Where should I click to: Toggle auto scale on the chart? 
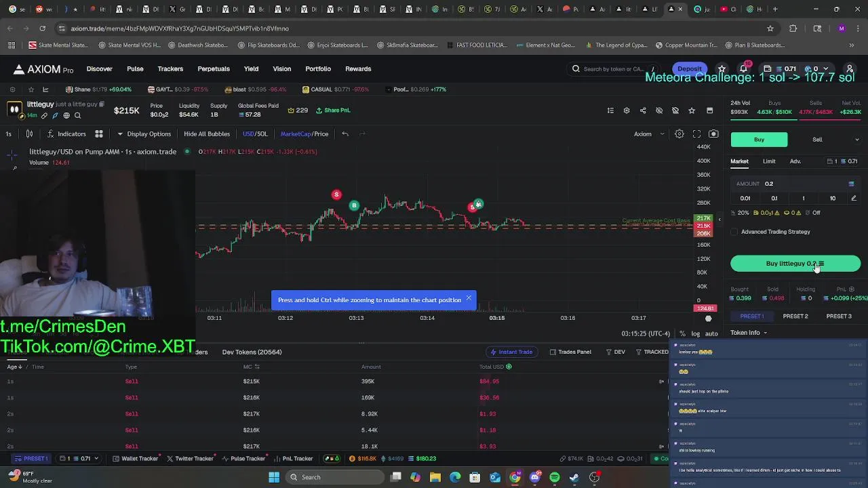tap(711, 333)
